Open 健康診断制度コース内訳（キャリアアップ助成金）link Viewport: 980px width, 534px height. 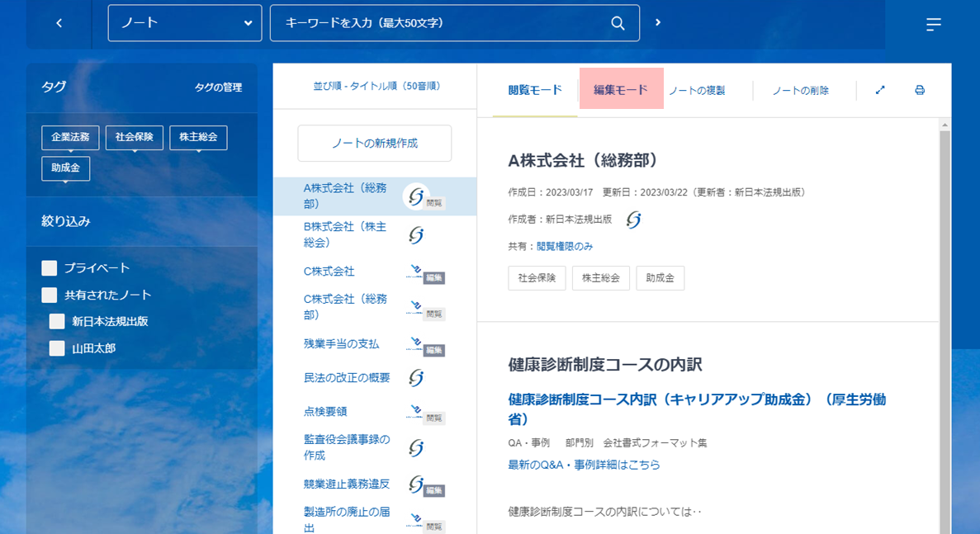(697, 409)
